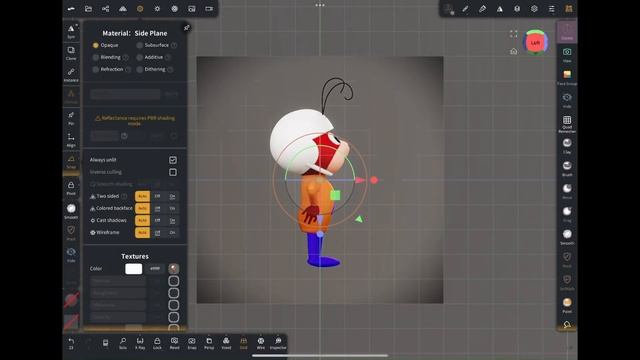The width and height of the screenshot is (640, 360).
Task: Open the Topology menu
Action: (122, 9)
